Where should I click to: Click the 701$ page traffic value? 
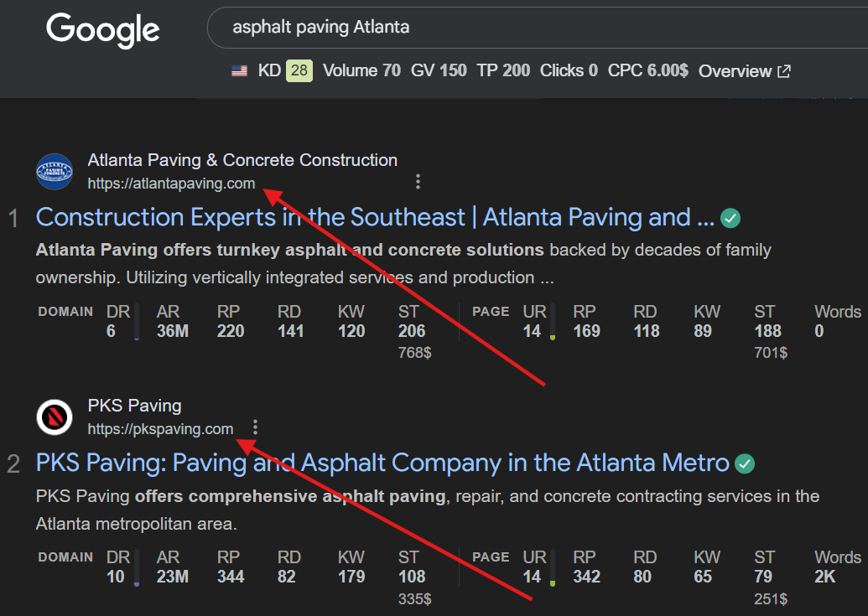pyautogui.click(x=771, y=353)
